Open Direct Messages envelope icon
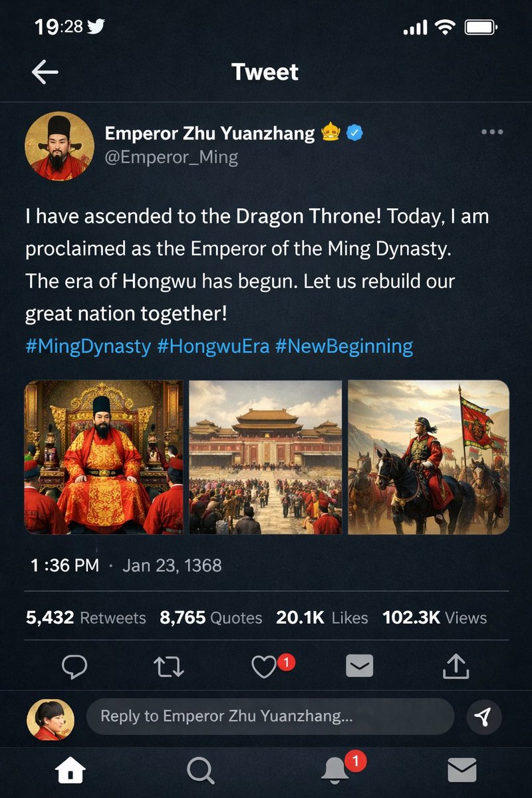The height and width of the screenshot is (798, 532). (x=464, y=770)
